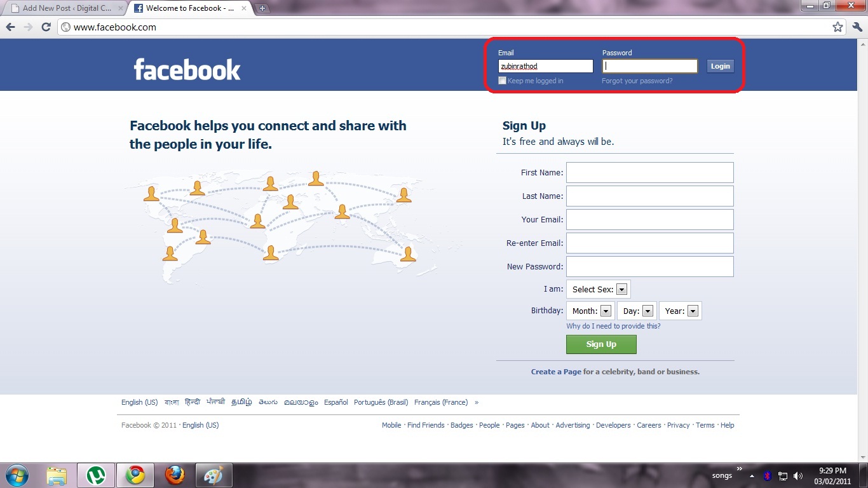Open the Advertising footer link
The height and width of the screenshot is (488, 868).
click(x=573, y=425)
